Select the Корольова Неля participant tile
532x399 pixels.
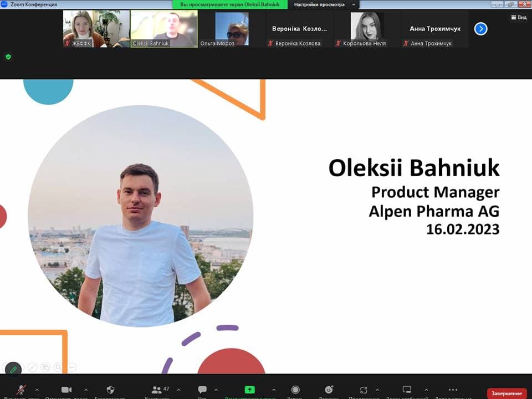coord(367,28)
